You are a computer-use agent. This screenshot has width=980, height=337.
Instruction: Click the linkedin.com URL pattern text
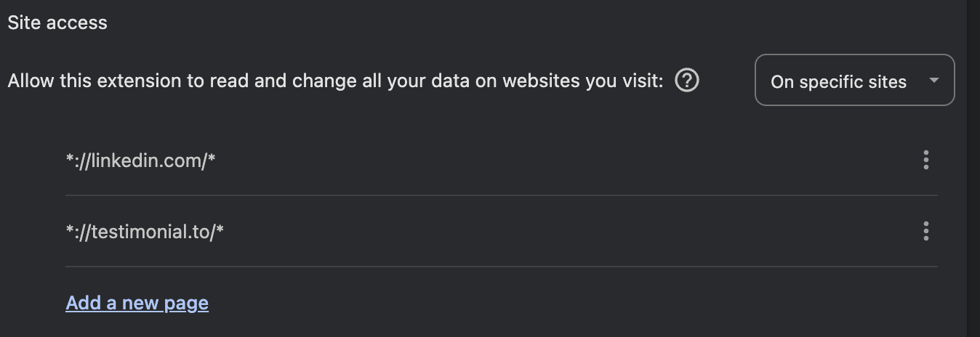(x=140, y=161)
